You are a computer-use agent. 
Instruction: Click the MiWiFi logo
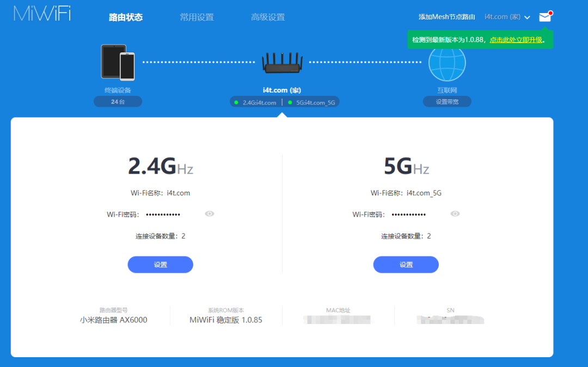click(x=42, y=14)
